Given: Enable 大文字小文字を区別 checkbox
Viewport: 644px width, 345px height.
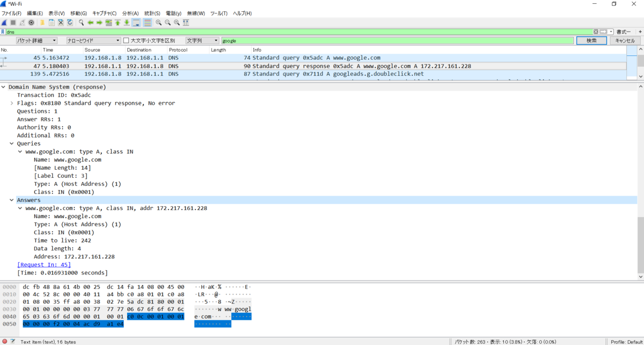Looking at the screenshot, I should coord(126,40).
